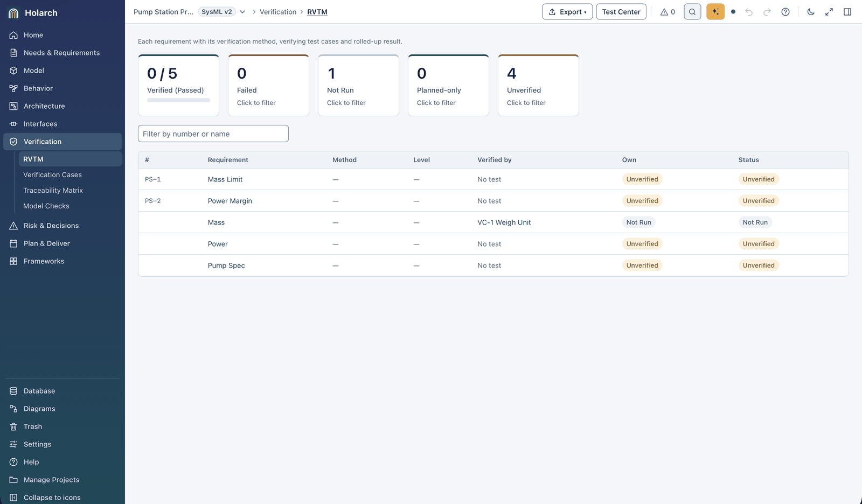Click the Verified (Passed) progress bar
This screenshot has height=504, width=862.
178,100
